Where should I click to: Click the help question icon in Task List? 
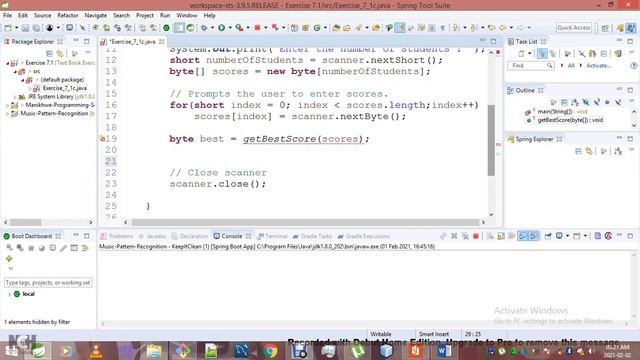[633, 65]
